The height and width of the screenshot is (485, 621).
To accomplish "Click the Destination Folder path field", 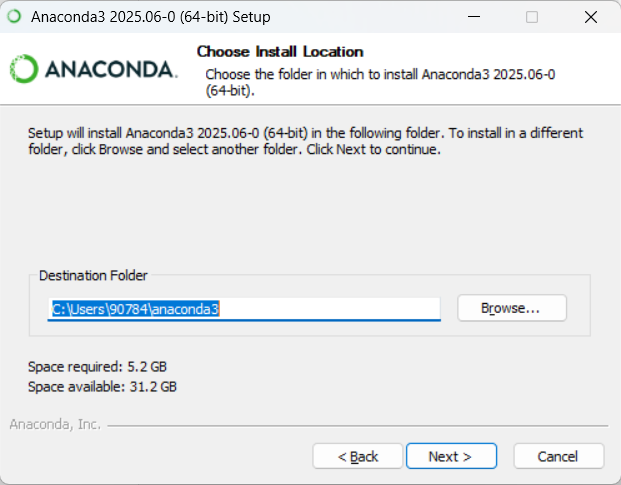I will [245, 309].
